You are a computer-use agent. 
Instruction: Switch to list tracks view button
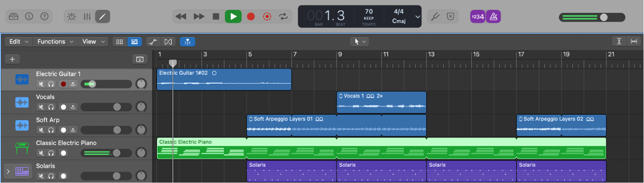click(x=134, y=42)
